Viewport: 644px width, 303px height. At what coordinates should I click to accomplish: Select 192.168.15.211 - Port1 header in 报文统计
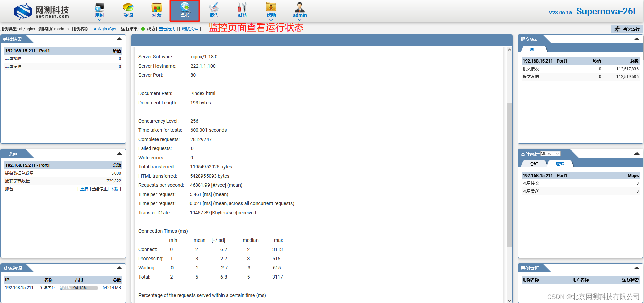(580, 61)
